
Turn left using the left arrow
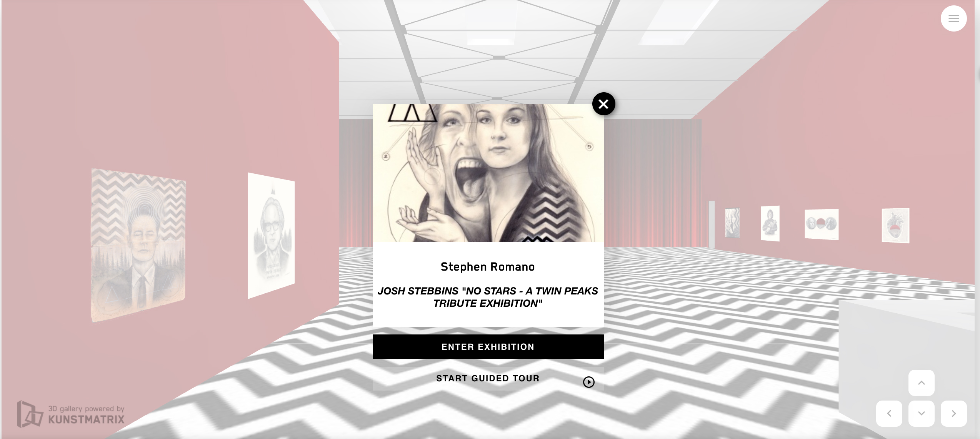point(889,414)
